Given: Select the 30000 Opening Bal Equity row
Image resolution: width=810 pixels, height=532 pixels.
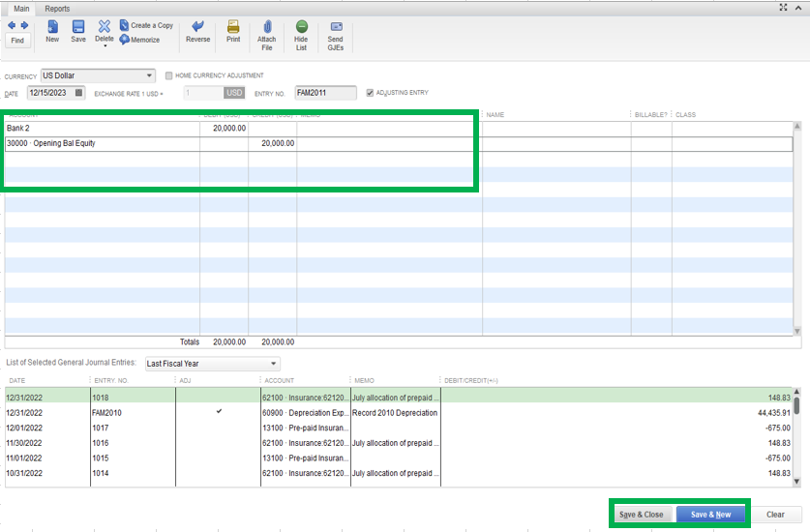Looking at the screenshot, I should [x=399, y=143].
